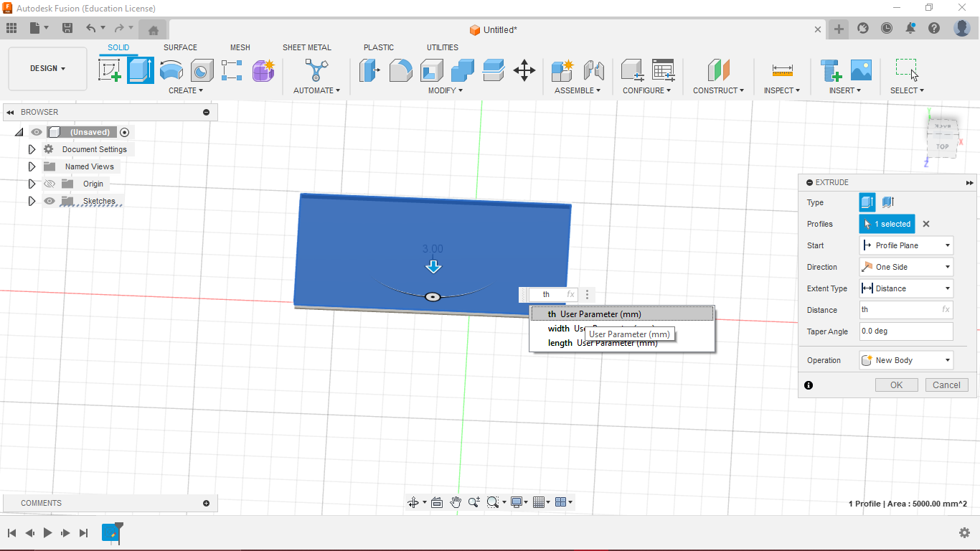Click the '1 selected' profiles button
980x551 pixels.
[x=887, y=224]
